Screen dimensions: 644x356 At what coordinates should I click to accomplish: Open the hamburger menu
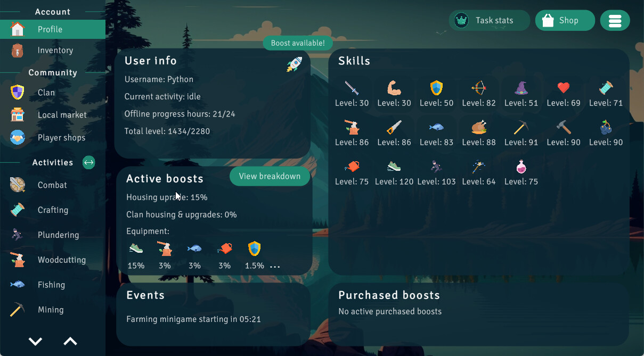point(615,20)
